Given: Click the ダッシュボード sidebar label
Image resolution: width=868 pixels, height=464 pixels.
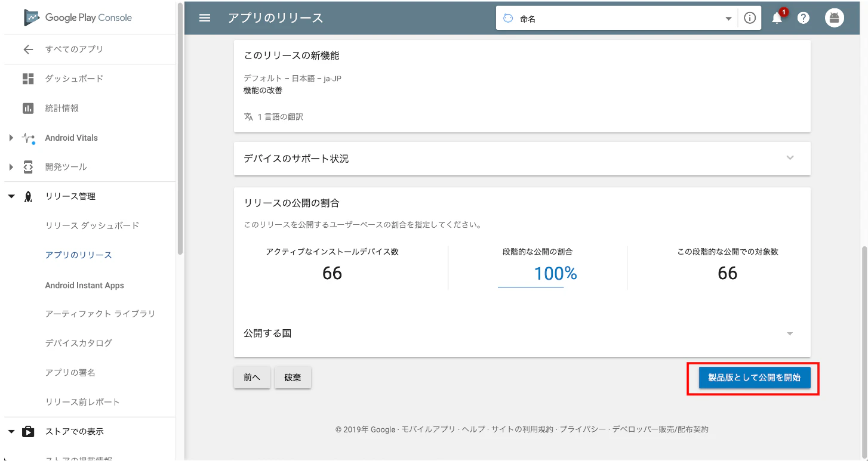Looking at the screenshot, I should point(74,79).
